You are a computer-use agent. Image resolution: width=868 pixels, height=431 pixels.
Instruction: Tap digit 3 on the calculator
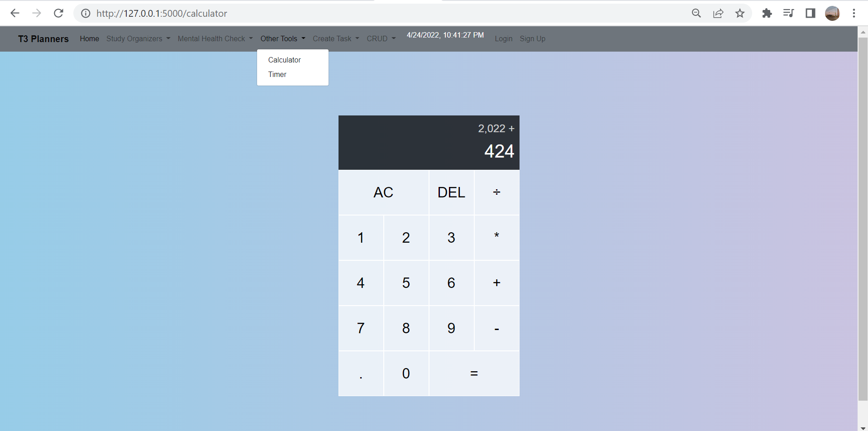point(451,238)
